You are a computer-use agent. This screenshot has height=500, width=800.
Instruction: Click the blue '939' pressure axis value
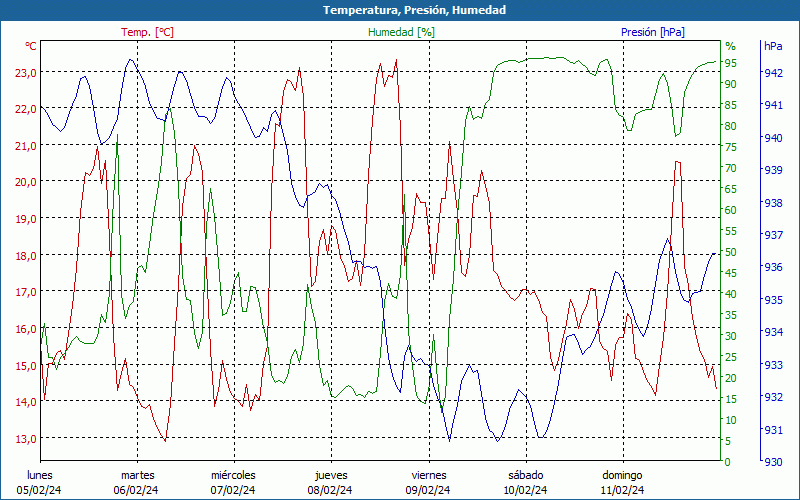[x=773, y=169]
